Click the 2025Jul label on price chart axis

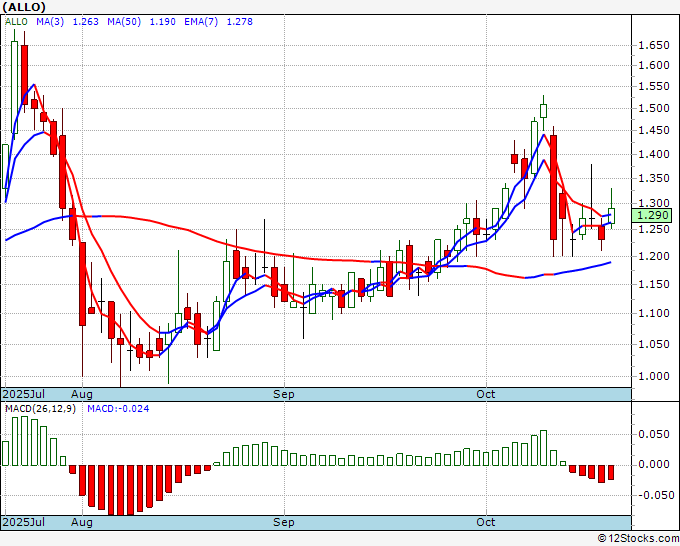24,394
